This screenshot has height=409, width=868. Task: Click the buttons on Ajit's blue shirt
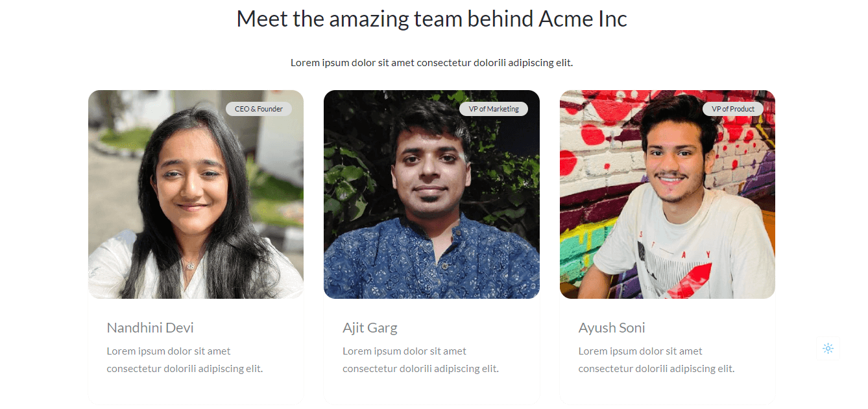pyautogui.click(x=445, y=254)
